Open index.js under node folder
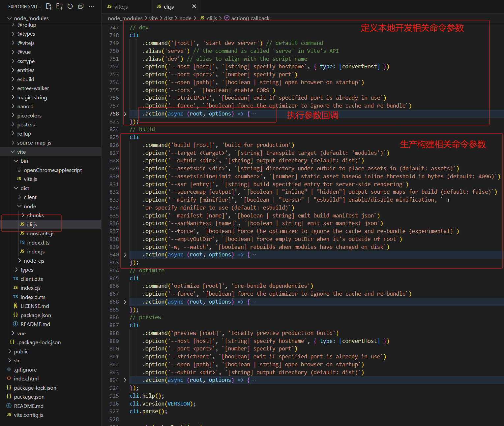Viewport: 504px width, 426px height. click(x=50, y=251)
